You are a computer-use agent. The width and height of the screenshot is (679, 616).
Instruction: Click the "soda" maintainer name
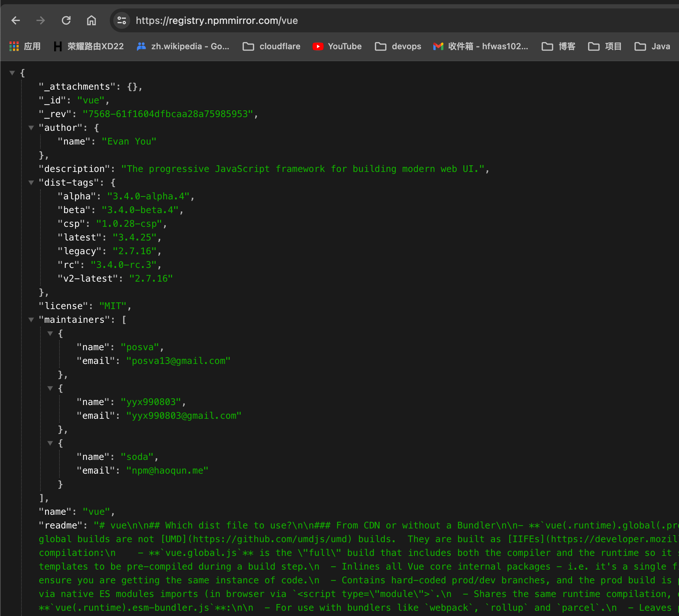tap(137, 457)
